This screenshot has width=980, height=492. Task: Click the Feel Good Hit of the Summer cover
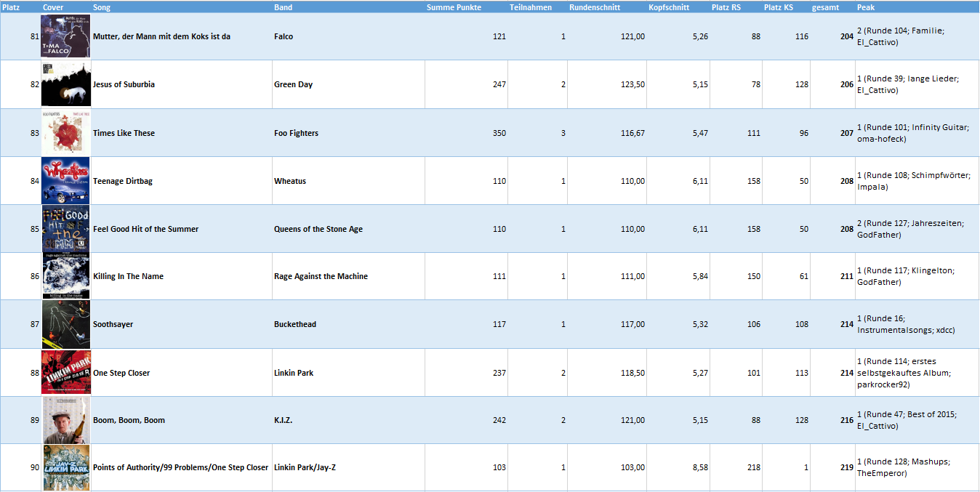[65, 229]
